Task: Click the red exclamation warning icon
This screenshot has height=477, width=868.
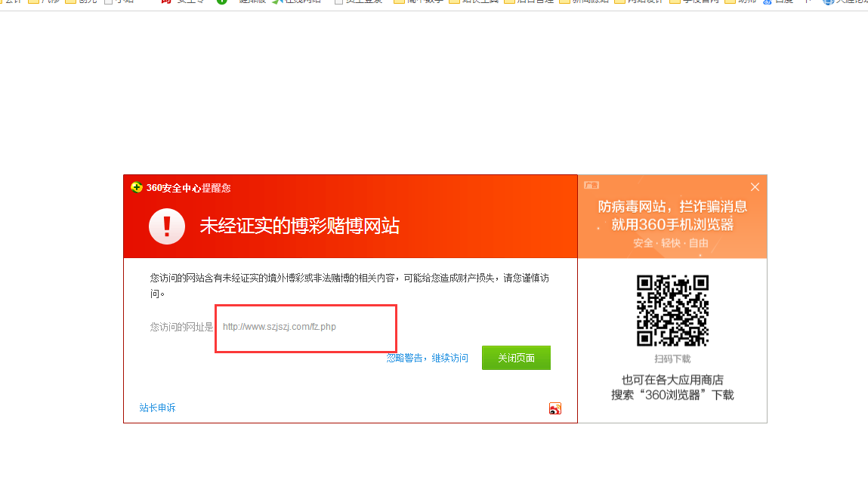Action: pos(166,226)
